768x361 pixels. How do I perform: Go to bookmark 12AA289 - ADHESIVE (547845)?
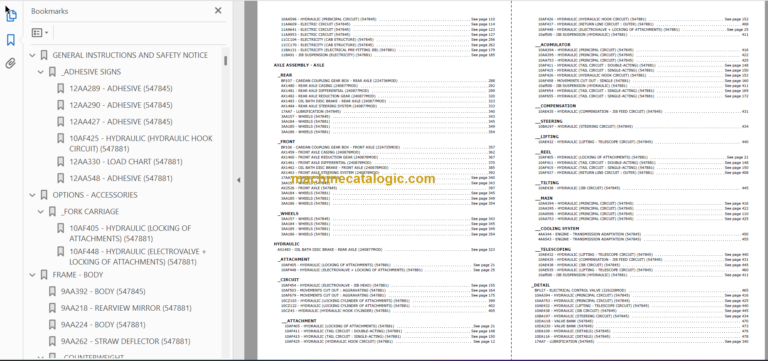click(x=120, y=89)
